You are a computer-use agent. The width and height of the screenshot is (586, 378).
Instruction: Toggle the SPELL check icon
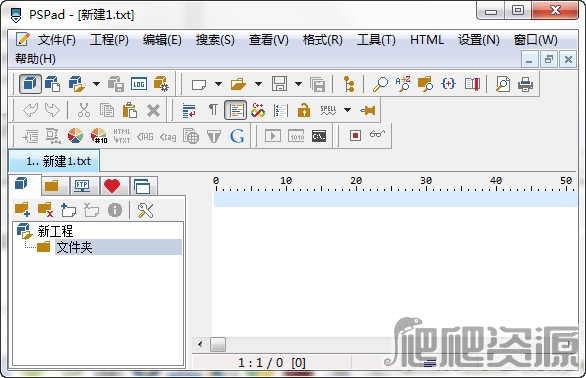(328, 110)
